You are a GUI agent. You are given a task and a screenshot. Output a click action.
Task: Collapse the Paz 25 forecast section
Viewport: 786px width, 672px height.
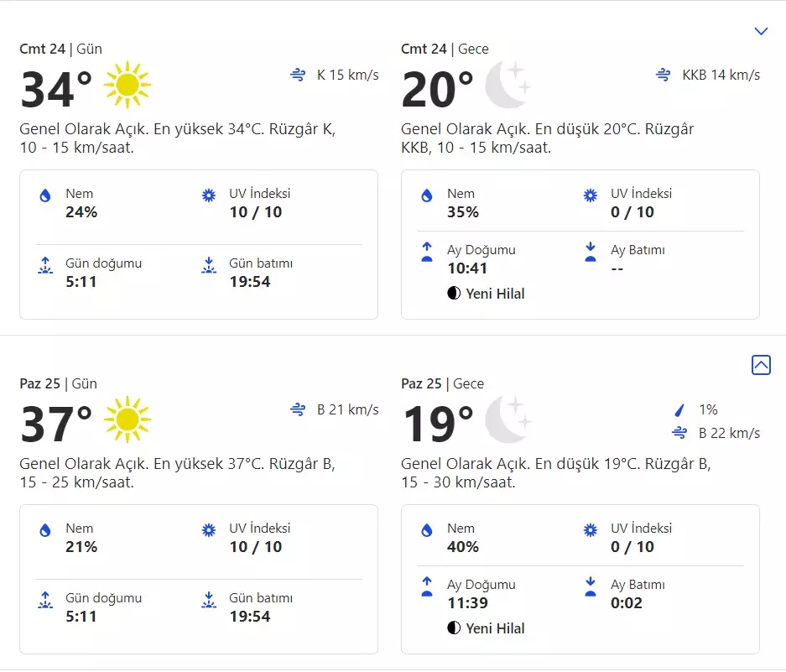pos(761,365)
